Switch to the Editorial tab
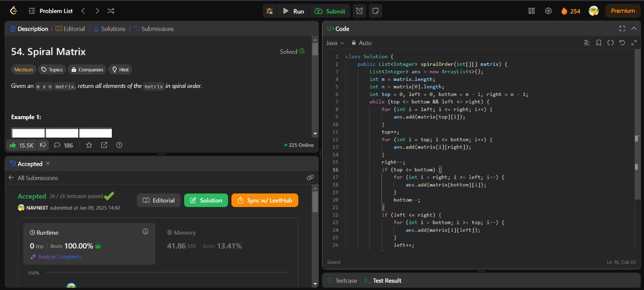Screen dimensions: 644x290 (x=70, y=29)
